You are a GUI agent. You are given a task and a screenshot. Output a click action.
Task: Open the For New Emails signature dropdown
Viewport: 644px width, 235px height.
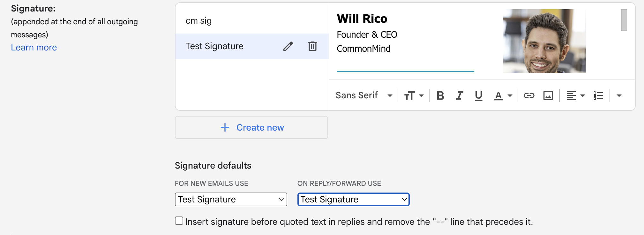coord(231,200)
